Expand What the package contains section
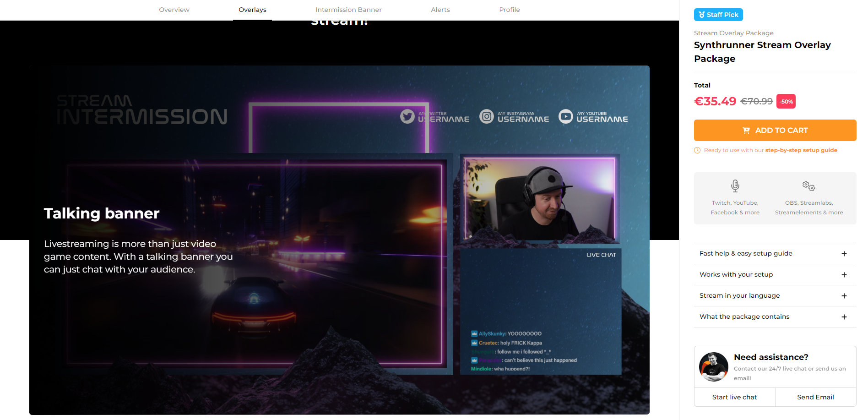Viewport: 868px width, 420px height. click(844, 317)
